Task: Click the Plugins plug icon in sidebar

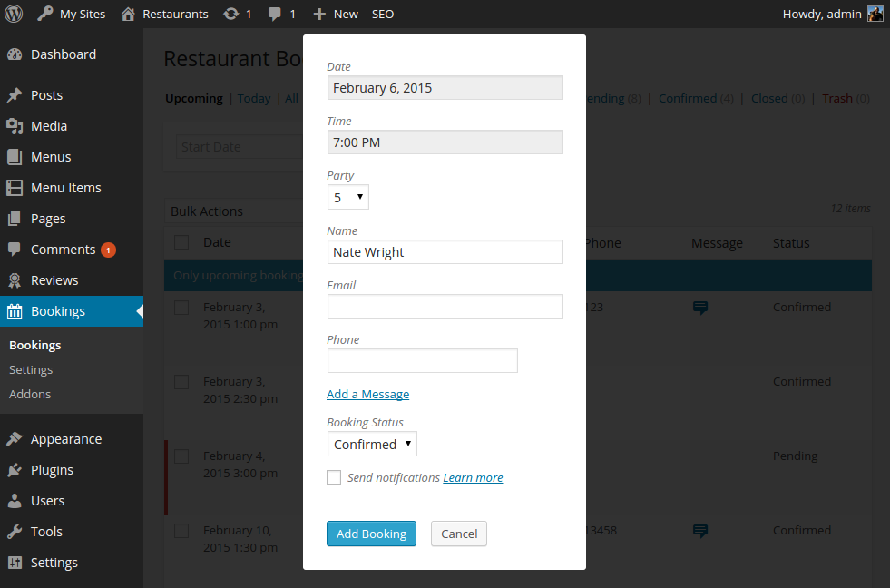Action: pyautogui.click(x=15, y=470)
